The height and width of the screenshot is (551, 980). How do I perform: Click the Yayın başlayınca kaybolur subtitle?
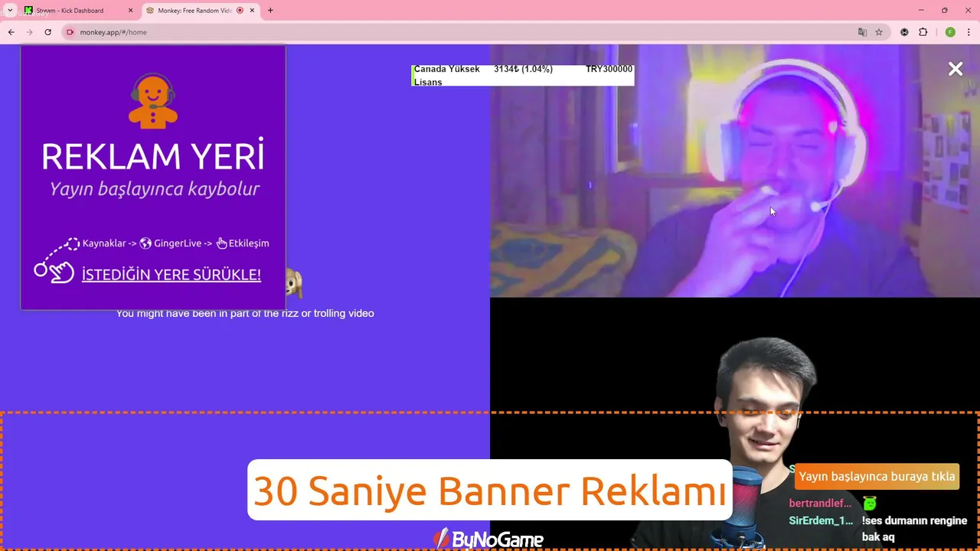point(154,189)
